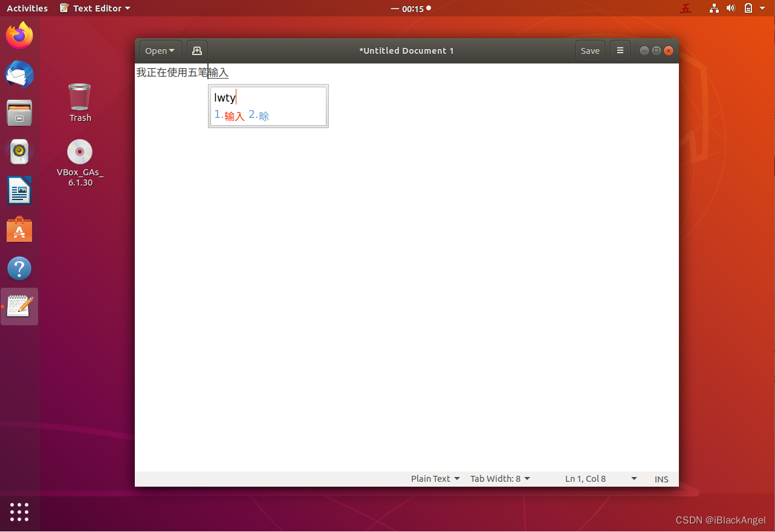
Task: Click Activities in the top bar
Action: [27, 8]
